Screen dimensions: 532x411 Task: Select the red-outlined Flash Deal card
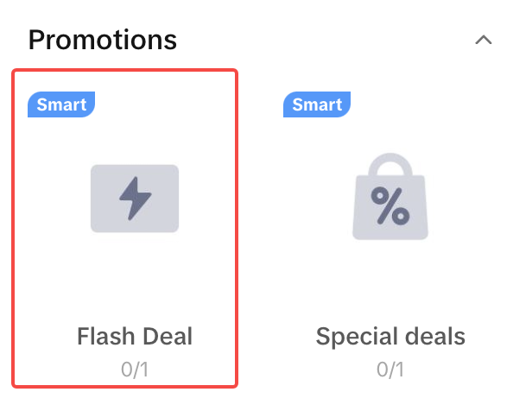(124, 276)
